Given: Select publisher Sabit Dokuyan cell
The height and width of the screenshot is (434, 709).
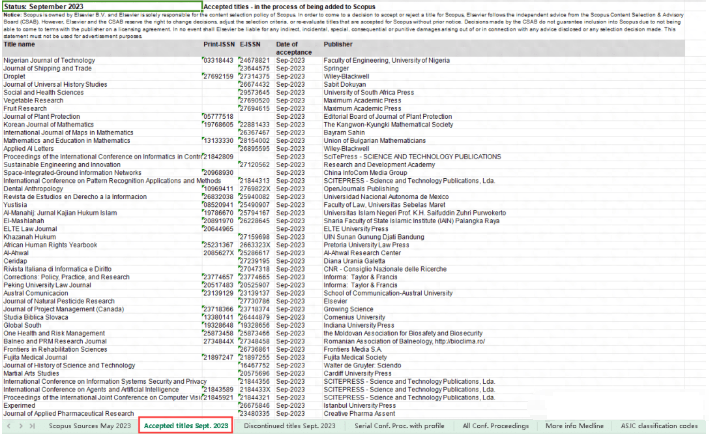Looking at the screenshot, I should point(345,85).
